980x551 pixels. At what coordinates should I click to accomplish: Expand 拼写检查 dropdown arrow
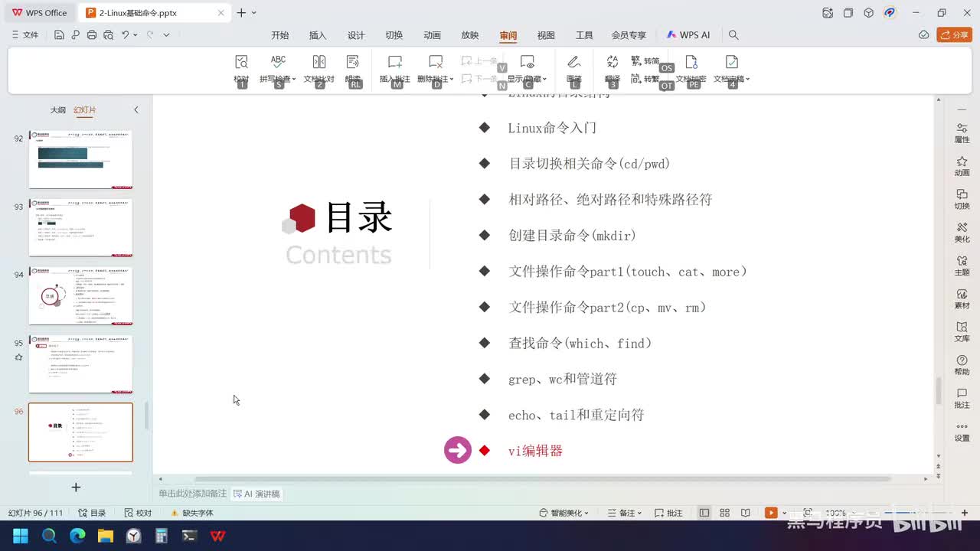pos(293,80)
